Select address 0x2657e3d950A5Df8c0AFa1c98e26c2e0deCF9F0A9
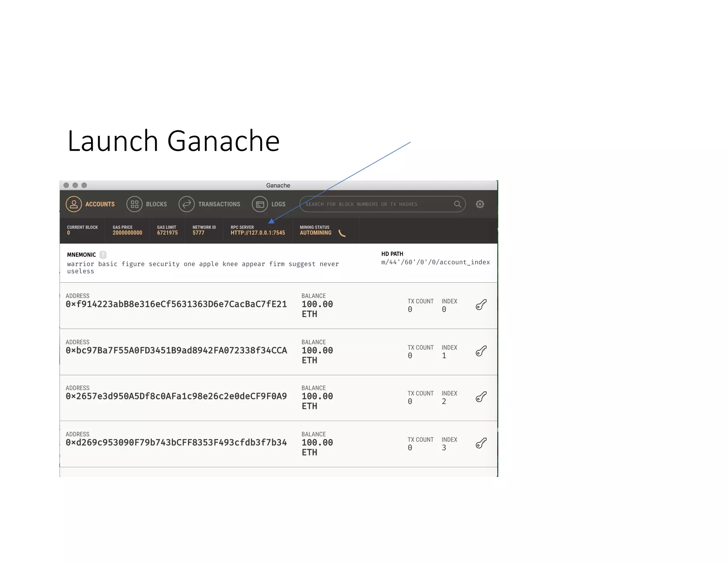This screenshot has width=728, height=562. coord(176,396)
